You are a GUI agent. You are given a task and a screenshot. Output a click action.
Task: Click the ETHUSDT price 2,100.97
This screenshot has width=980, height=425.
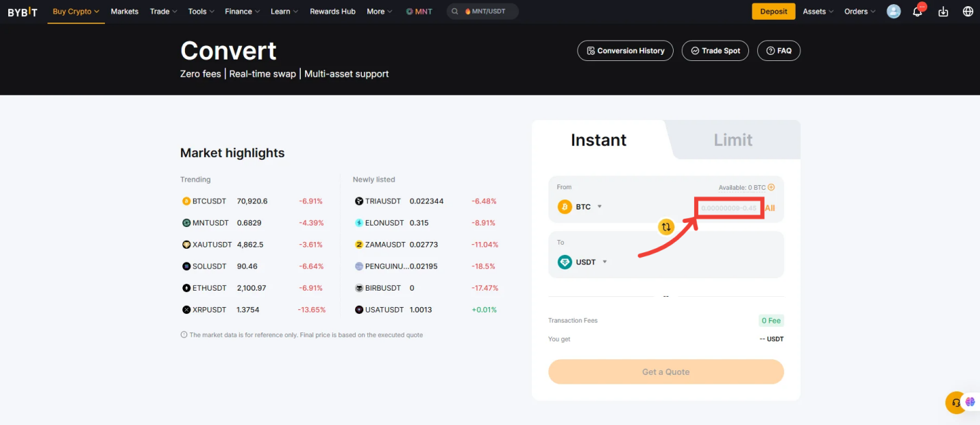pyautogui.click(x=252, y=288)
